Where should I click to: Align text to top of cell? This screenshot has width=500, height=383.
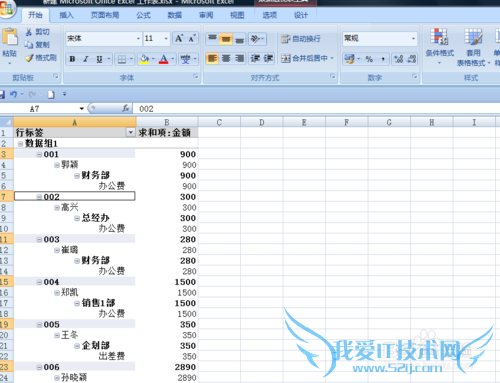212,39
